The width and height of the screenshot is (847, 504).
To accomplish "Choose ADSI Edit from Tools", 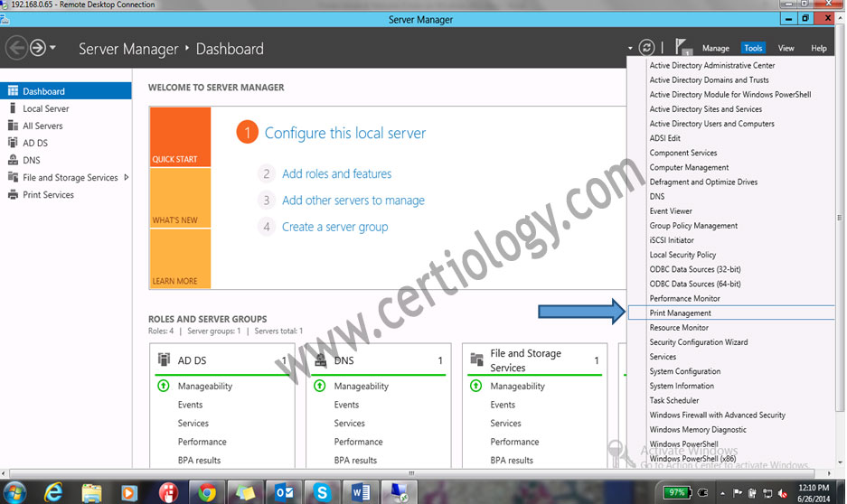I will [x=664, y=138].
